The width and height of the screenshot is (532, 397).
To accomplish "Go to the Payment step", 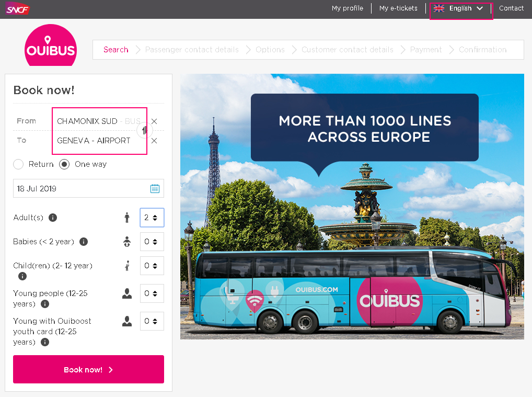I will (x=426, y=50).
